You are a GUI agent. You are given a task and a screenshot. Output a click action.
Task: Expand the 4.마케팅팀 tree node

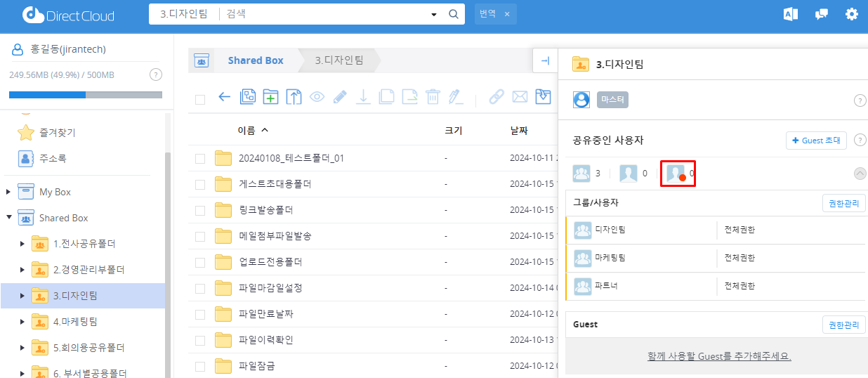click(x=22, y=322)
